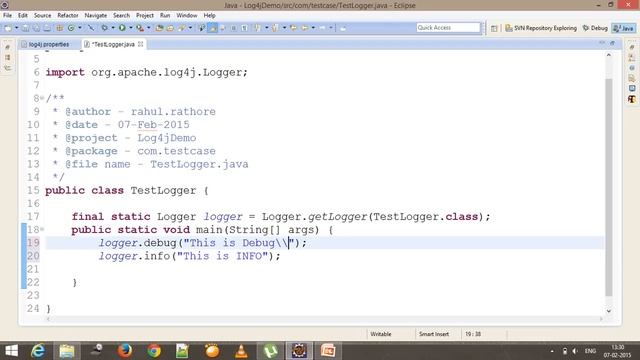Select the Java perspective button
The width and height of the screenshot is (640, 360).
(x=624, y=28)
